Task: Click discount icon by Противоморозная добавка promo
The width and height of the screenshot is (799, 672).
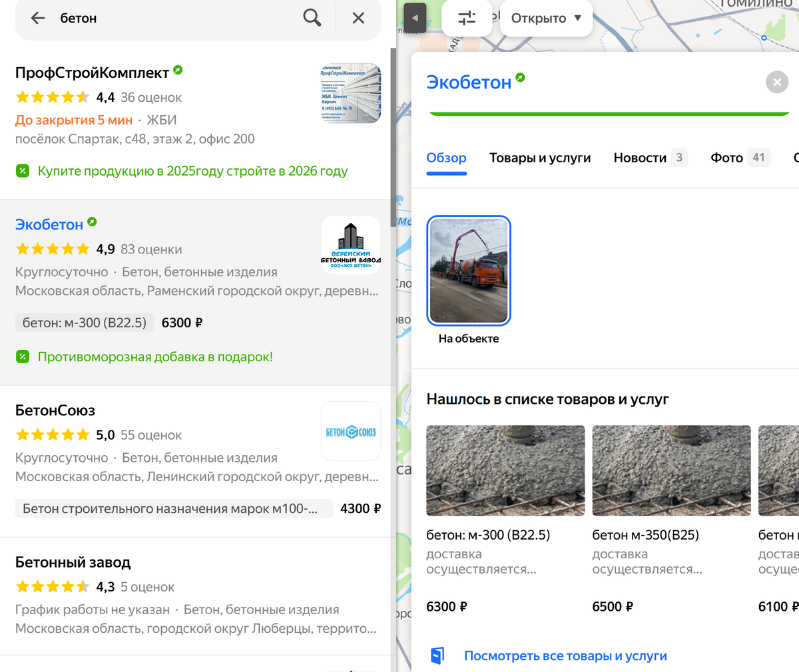Action: (x=23, y=357)
